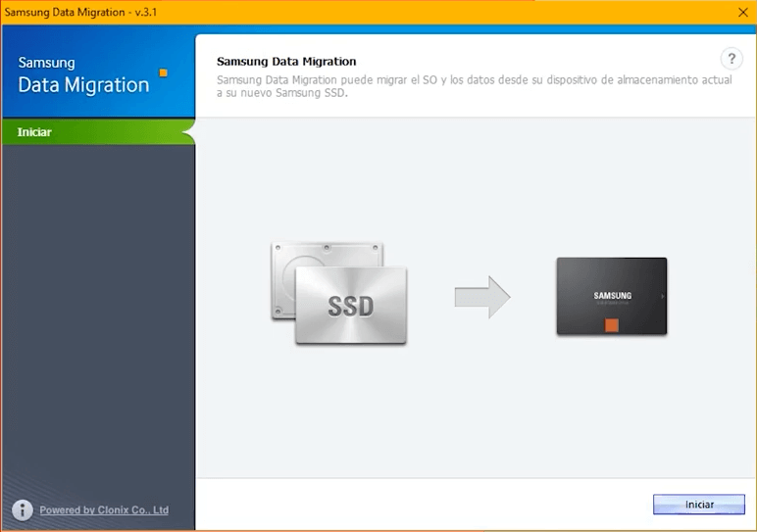Close the Samsung Data Migration window

pyautogui.click(x=743, y=12)
